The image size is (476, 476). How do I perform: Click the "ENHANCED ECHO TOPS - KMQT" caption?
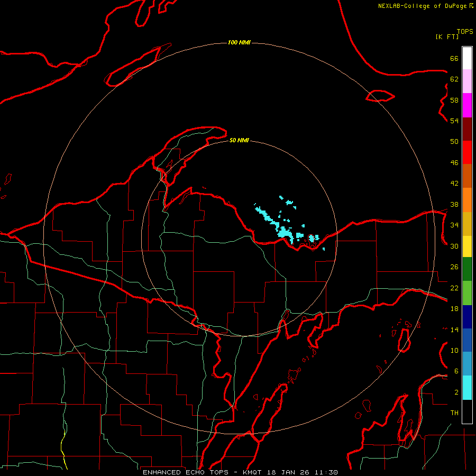pyautogui.click(x=204, y=472)
